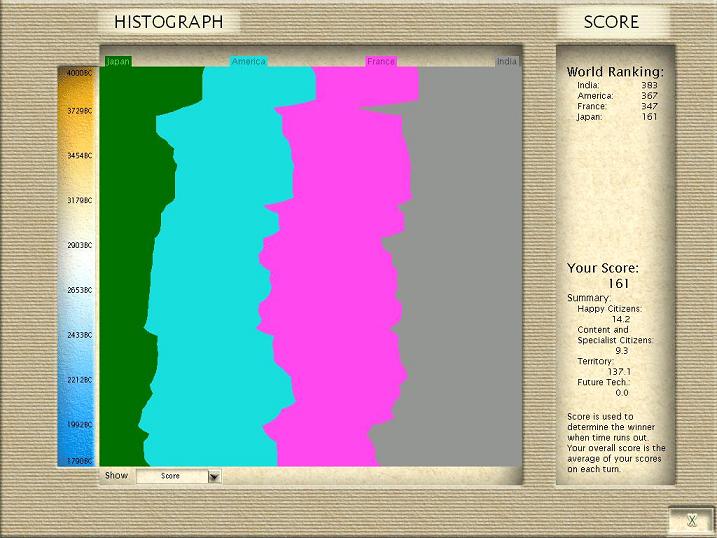
Task: Click the 2903BC timeline label
Action: pyautogui.click(x=79, y=245)
